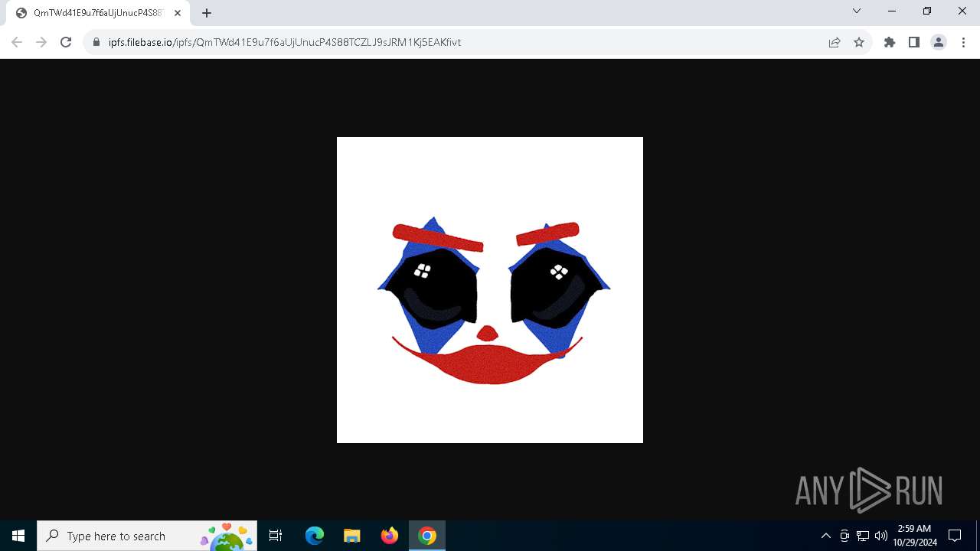Open the network status tray icon
The image size is (980, 551).
[863, 536]
